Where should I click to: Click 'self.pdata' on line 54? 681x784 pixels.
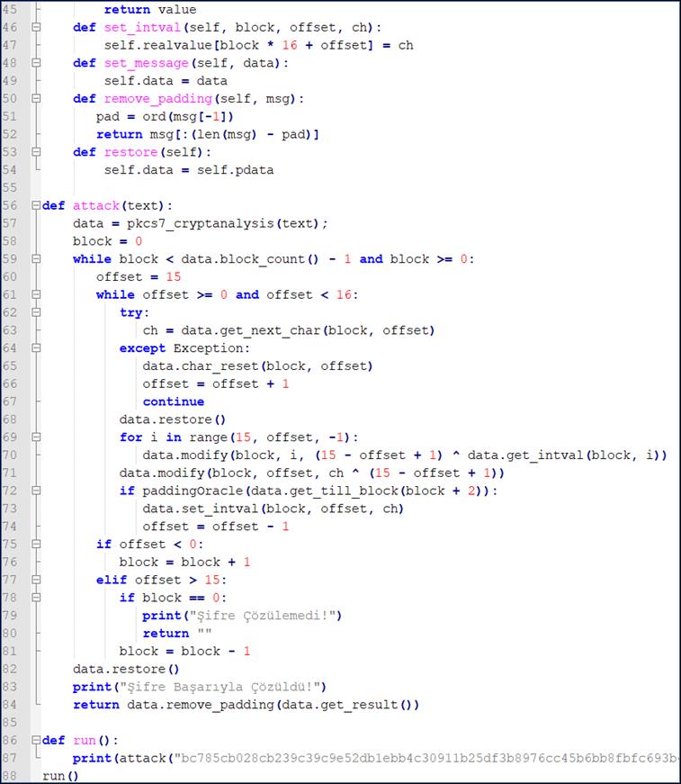click(x=236, y=170)
